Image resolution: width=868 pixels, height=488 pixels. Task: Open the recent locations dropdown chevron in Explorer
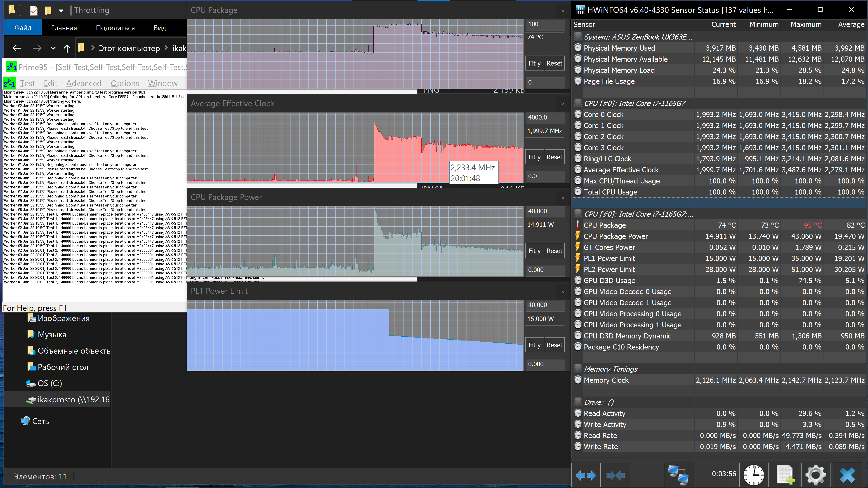coord(53,48)
